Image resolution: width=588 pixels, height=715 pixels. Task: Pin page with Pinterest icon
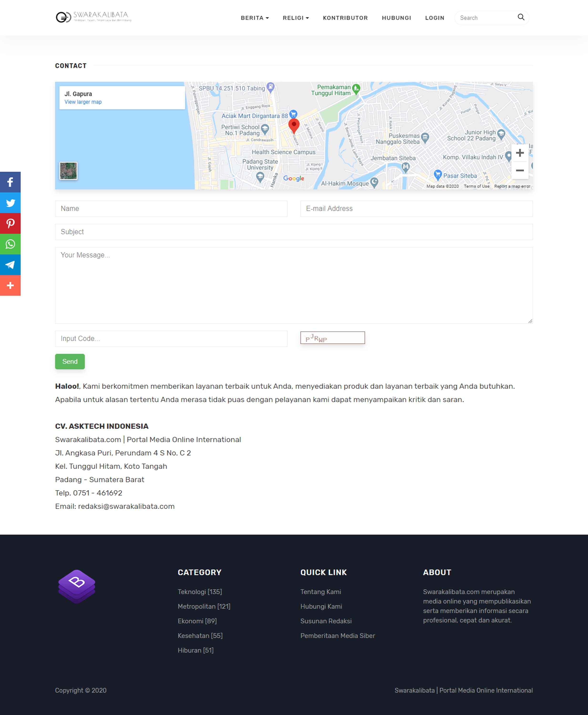tap(10, 224)
